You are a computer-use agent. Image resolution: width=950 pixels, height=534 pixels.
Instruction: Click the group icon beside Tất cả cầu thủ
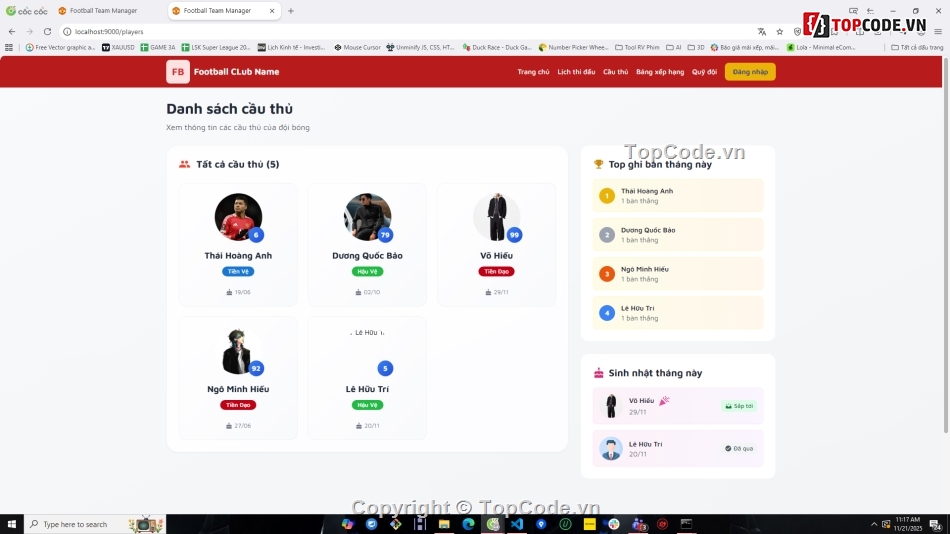pyautogui.click(x=184, y=164)
